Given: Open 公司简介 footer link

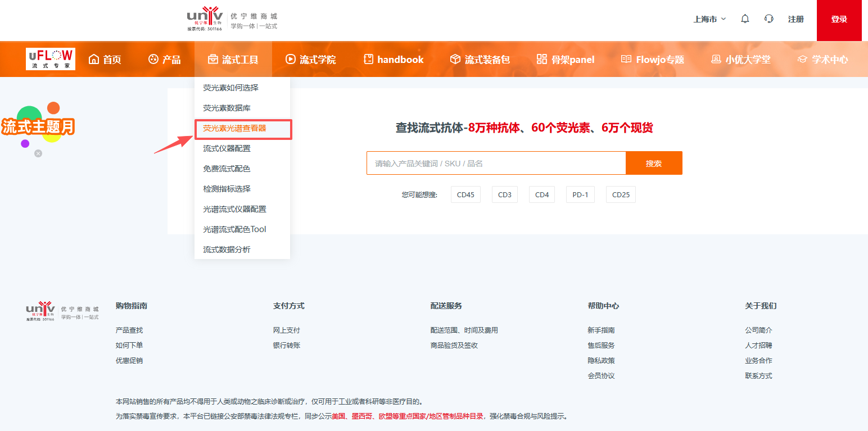Looking at the screenshot, I should [x=759, y=330].
